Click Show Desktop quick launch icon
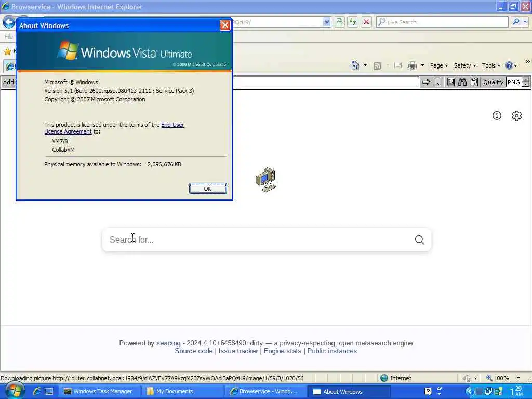Image resolution: width=532 pixels, height=399 pixels. (49, 391)
